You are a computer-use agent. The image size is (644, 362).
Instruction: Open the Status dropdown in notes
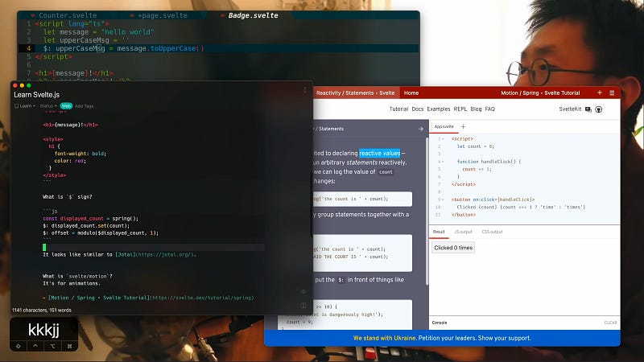tap(48, 106)
